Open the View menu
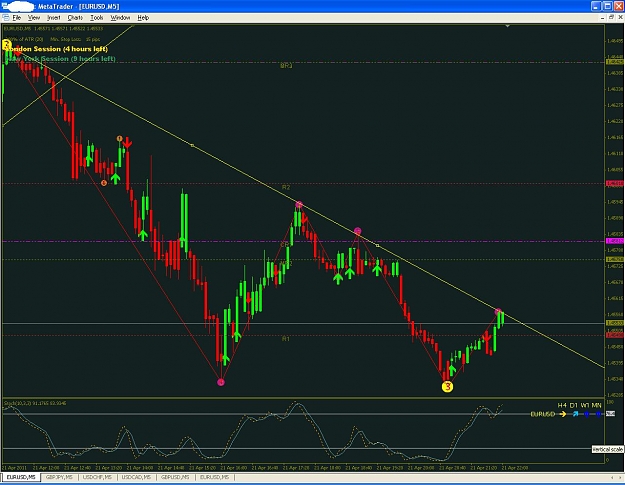 [x=34, y=18]
